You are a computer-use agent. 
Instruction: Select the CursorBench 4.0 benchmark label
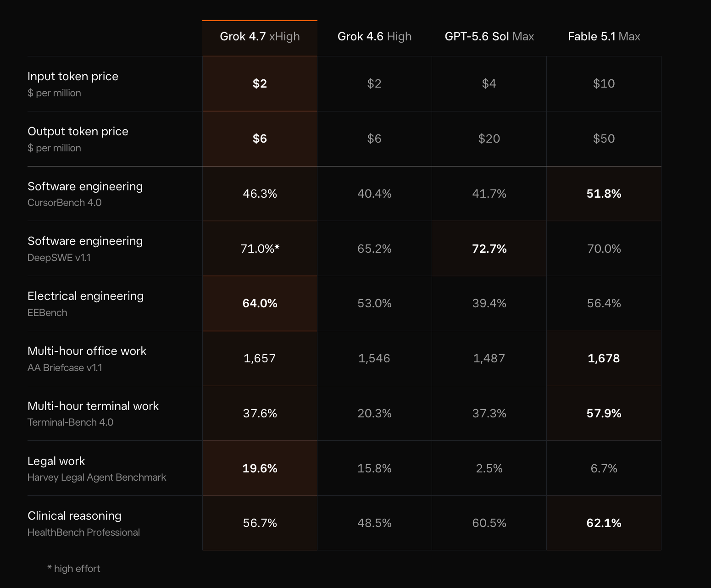coord(65,203)
